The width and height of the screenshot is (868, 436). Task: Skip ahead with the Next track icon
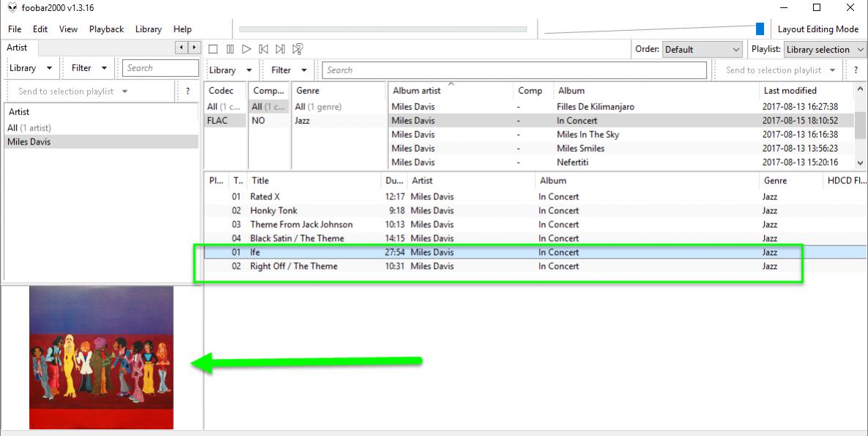tap(281, 49)
